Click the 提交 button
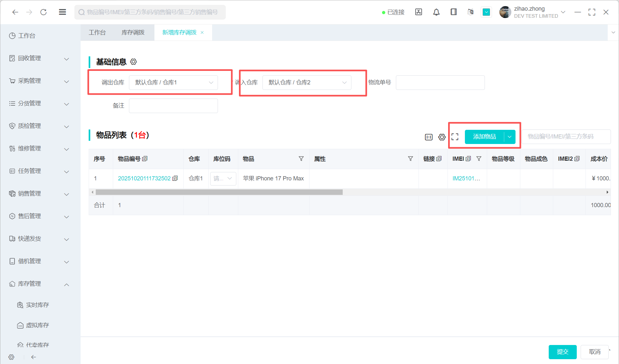This screenshot has width=619, height=364. tap(562, 352)
